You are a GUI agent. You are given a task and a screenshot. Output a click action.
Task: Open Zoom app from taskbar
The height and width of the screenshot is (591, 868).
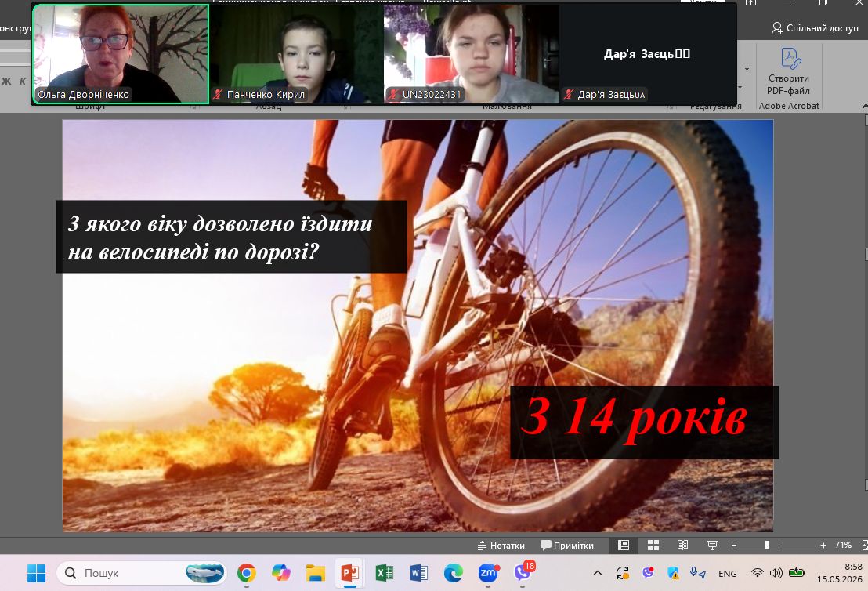pos(488,573)
